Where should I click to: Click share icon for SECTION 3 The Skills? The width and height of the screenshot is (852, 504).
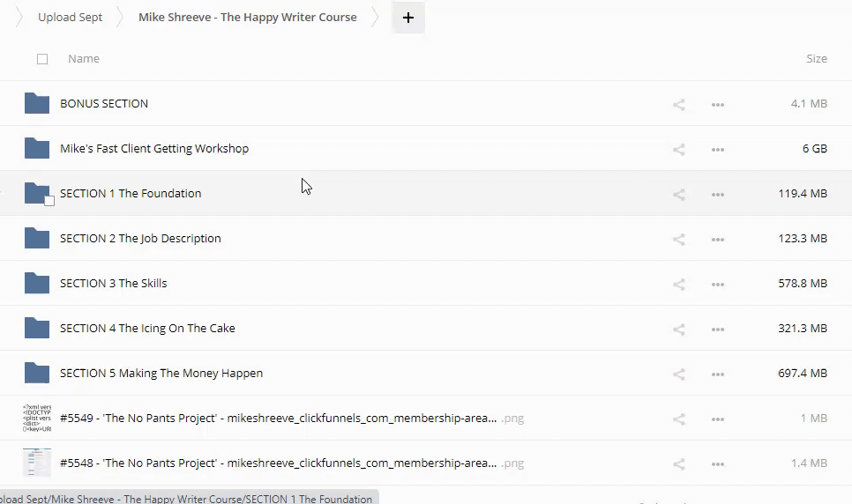(678, 284)
